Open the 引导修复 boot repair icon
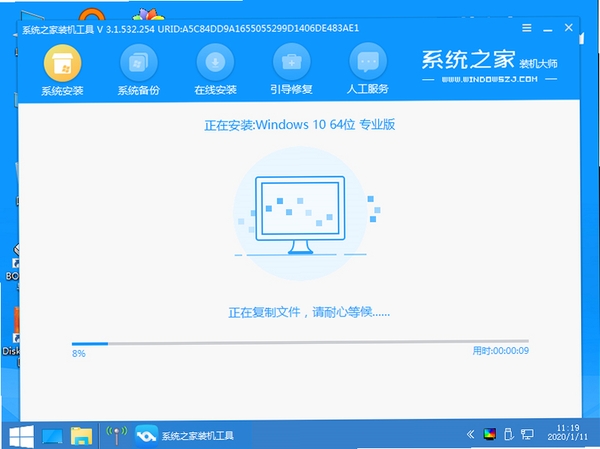The image size is (600, 449). (292, 63)
